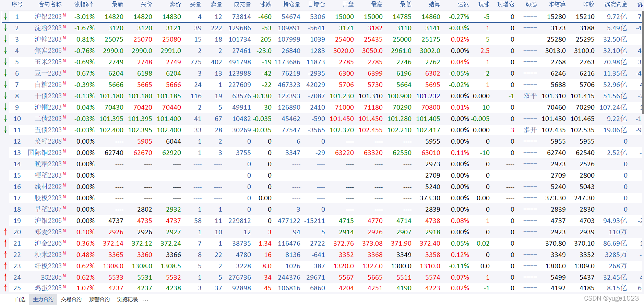Click the 日增仓 column header

(x=317, y=4)
